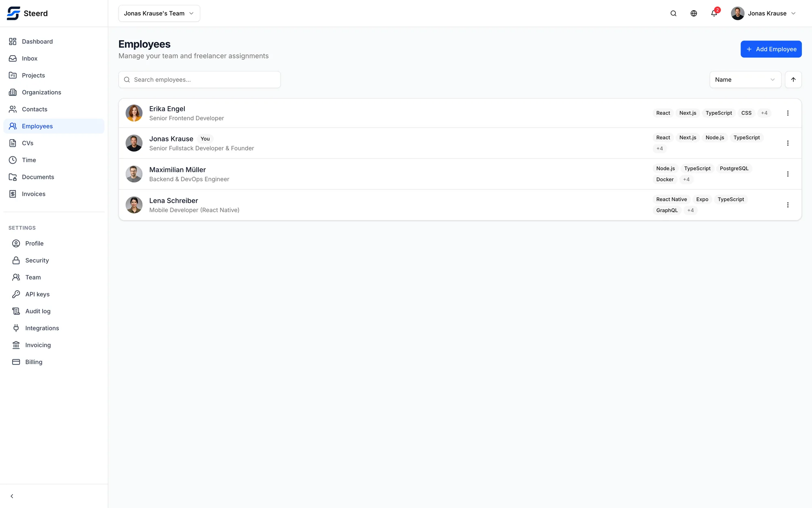812x508 pixels.
Task: Open the Dashboard icon in sidebar
Action: 13,41
